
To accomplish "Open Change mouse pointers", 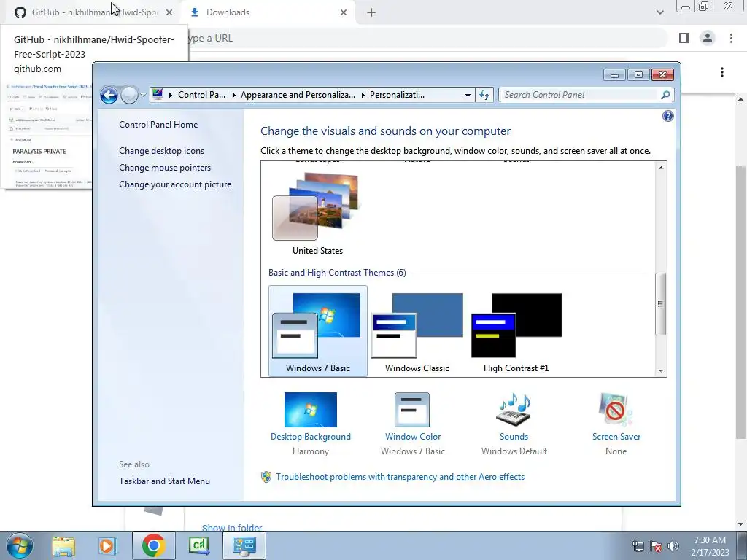I will pyautogui.click(x=165, y=168).
